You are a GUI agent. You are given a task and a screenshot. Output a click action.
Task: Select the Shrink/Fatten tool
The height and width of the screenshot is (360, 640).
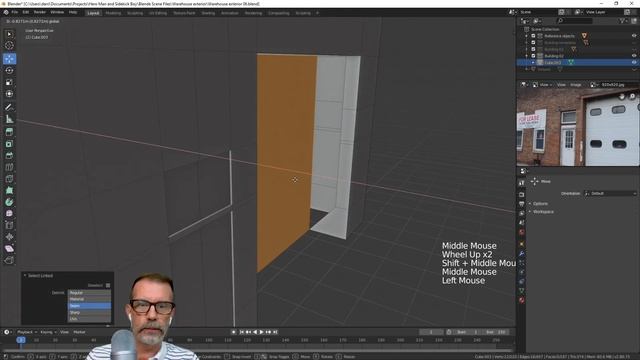(9, 237)
